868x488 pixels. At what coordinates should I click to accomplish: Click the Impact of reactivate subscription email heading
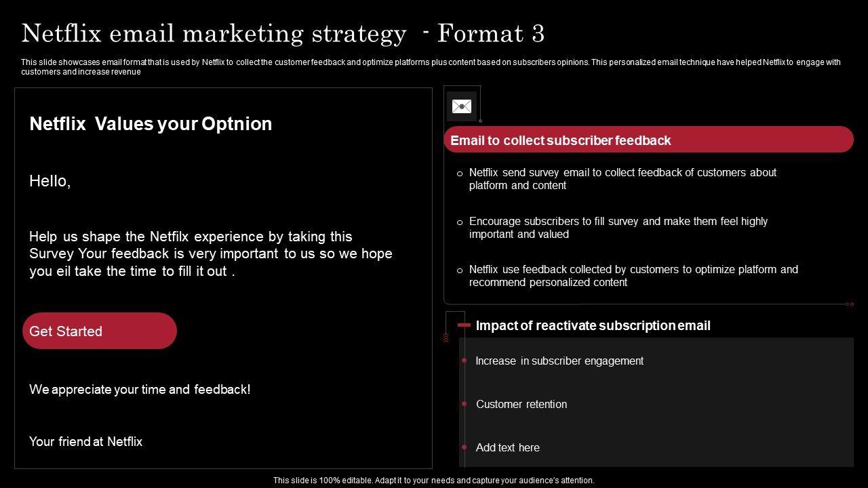click(x=593, y=325)
